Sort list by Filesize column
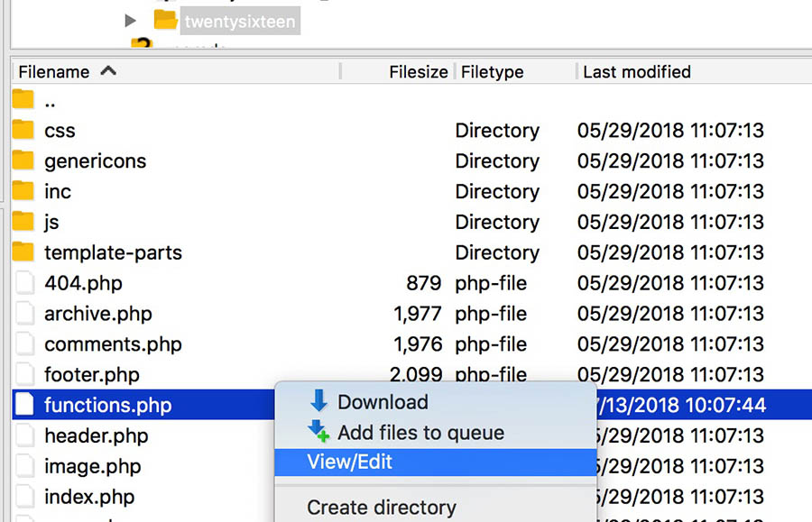 click(x=418, y=72)
